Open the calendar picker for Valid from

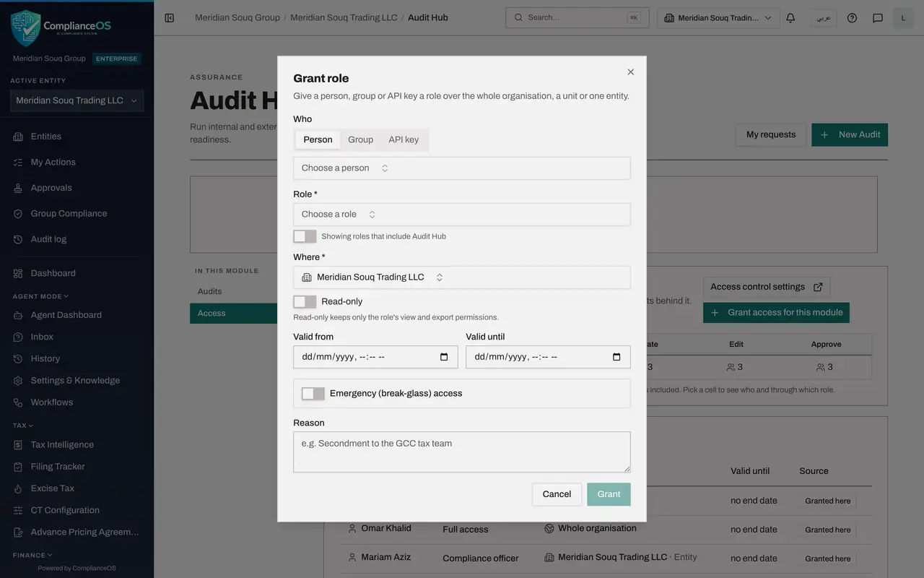click(444, 357)
